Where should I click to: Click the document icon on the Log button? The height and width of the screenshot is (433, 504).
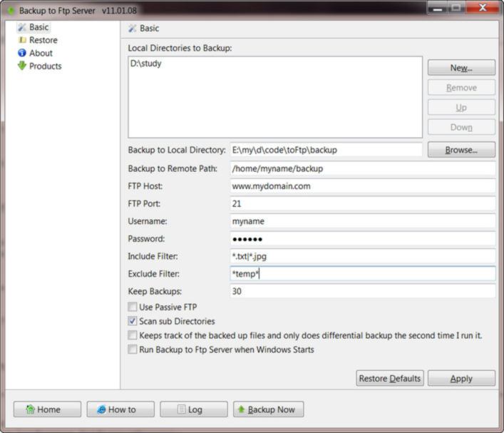(x=182, y=409)
